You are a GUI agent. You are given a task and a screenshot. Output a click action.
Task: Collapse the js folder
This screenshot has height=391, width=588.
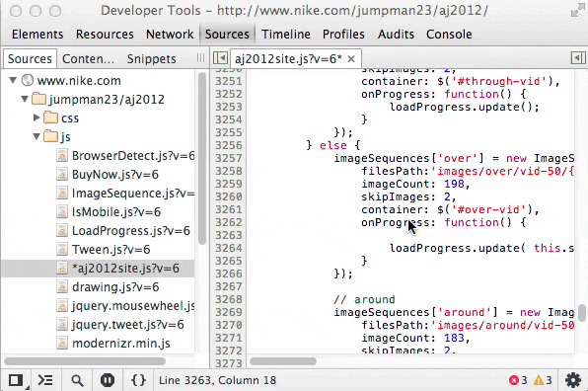(x=37, y=136)
